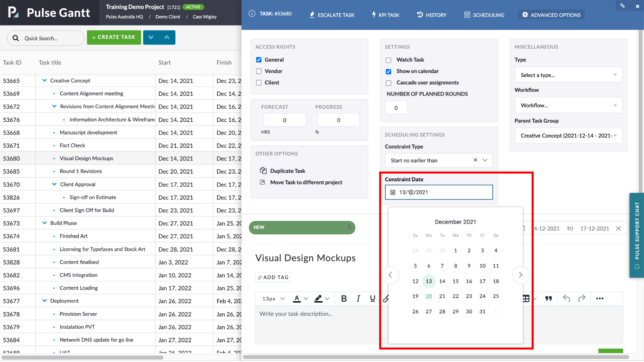Click the Italic formatting icon
The height and width of the screenshot is (362, 644).
[358, 298]
